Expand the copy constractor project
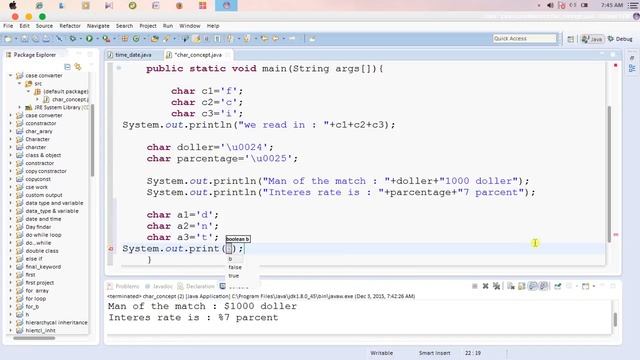Image resolution: width=640 pixels, height=360 pixels. 10,171
